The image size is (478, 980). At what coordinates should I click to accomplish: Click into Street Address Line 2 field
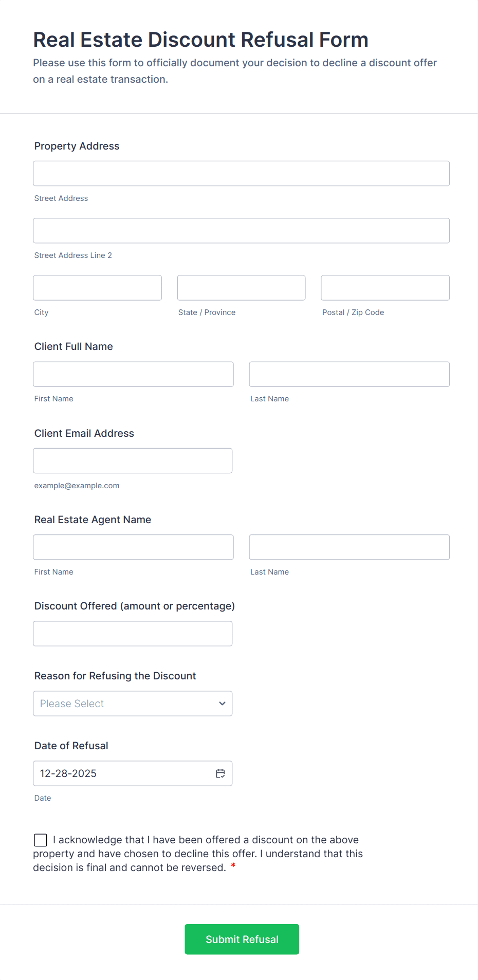(x=241, y=231)
